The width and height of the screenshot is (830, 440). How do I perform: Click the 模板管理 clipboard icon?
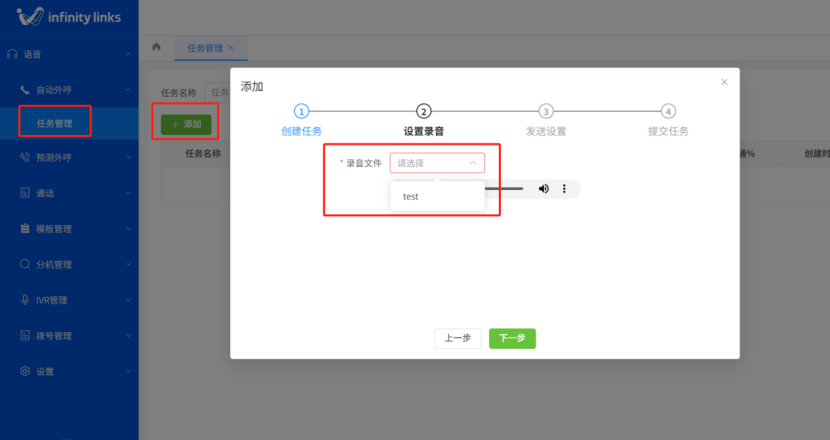point(26,229)
